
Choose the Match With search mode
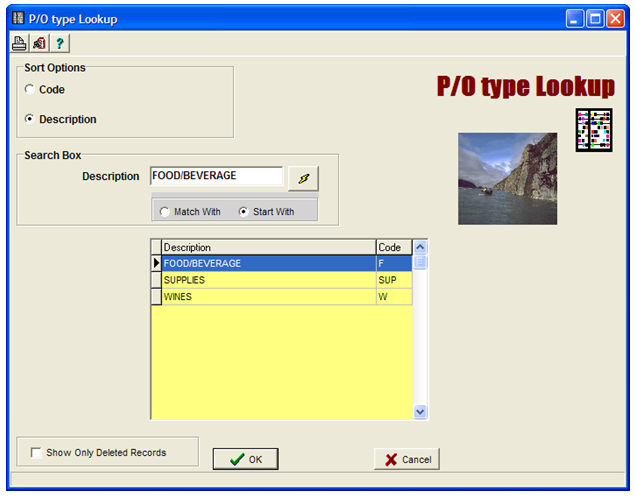pyautogui.click(x=164, y=212)
